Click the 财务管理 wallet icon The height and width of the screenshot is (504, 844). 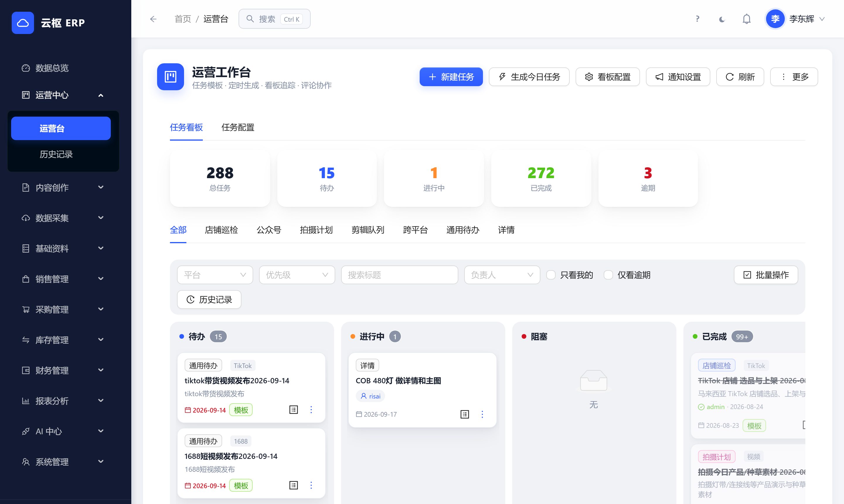click(26, 370)
